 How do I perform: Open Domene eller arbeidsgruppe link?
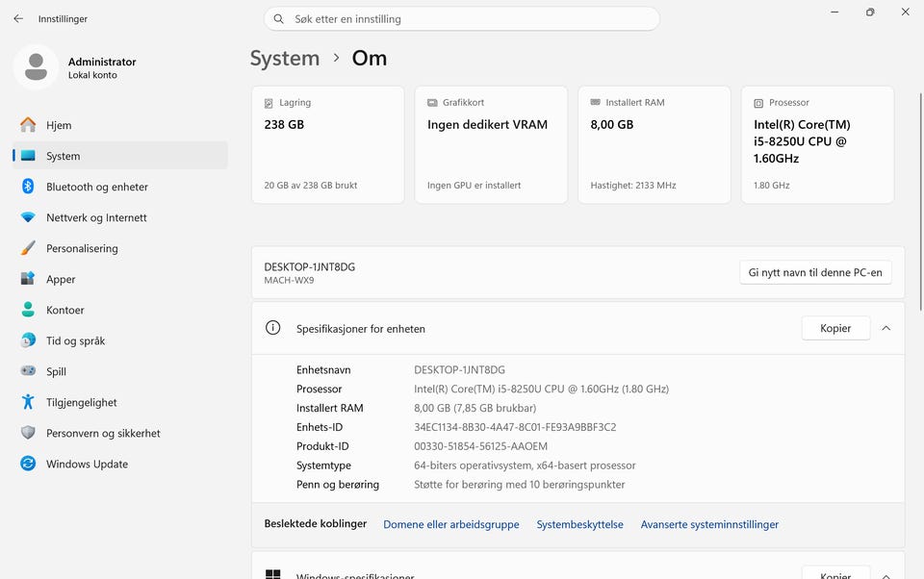[x=450, y=524]
